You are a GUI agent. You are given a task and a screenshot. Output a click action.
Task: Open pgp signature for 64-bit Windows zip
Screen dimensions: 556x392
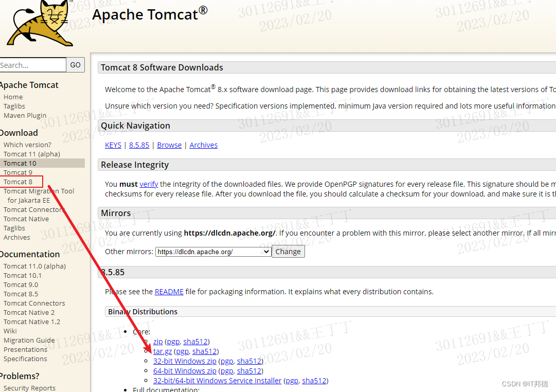pos(227,371)
